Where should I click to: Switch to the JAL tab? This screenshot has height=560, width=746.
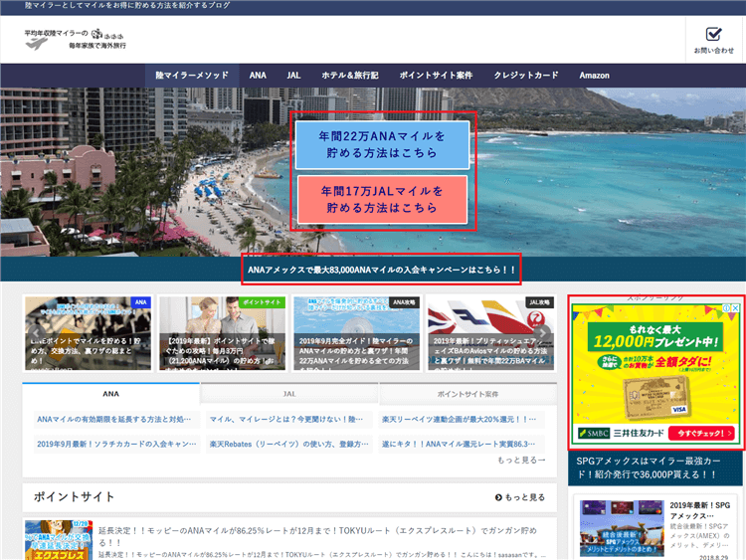click(x=289, y=394)
